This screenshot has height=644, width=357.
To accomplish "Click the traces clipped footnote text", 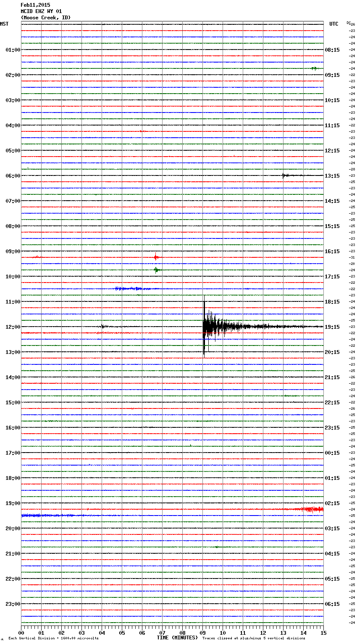I will point(254,638).
